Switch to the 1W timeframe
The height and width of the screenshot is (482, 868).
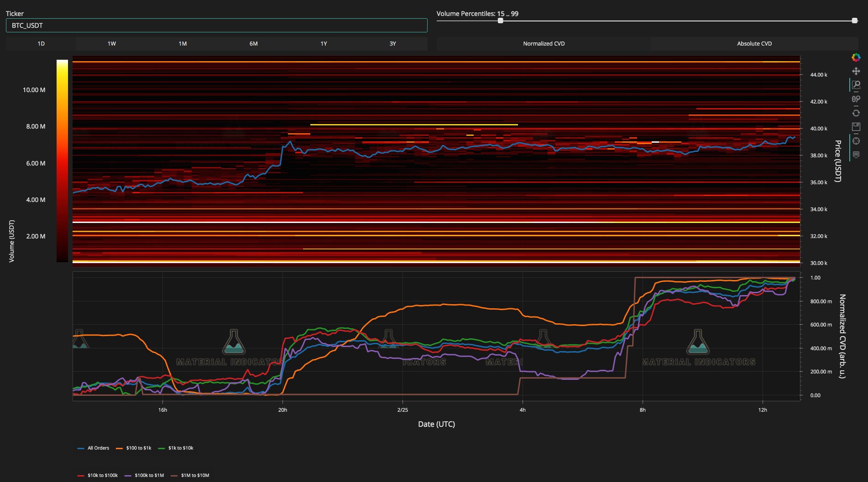pos(111,44)
